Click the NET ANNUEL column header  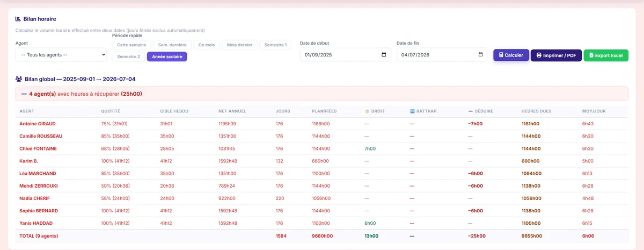[x=232, y=111]
